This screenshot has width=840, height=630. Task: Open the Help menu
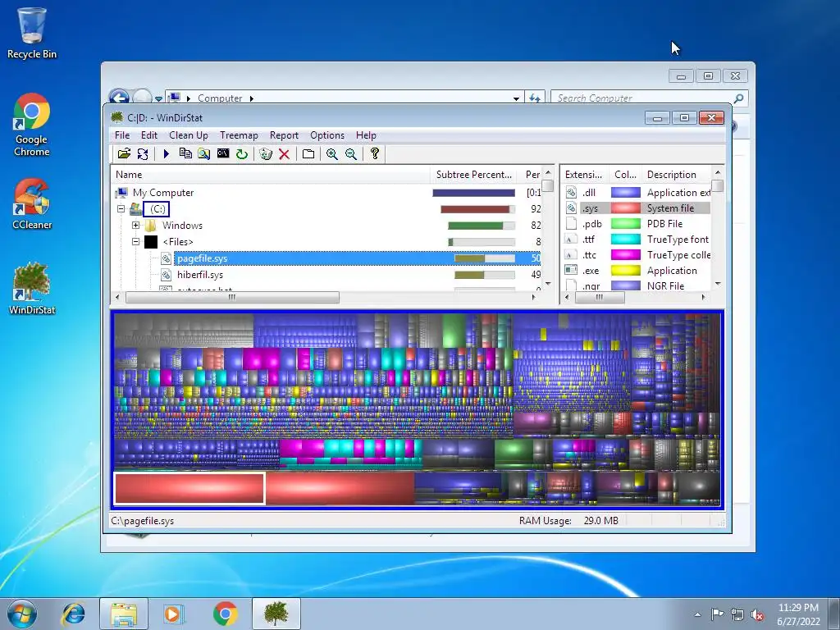click(366, 135)
